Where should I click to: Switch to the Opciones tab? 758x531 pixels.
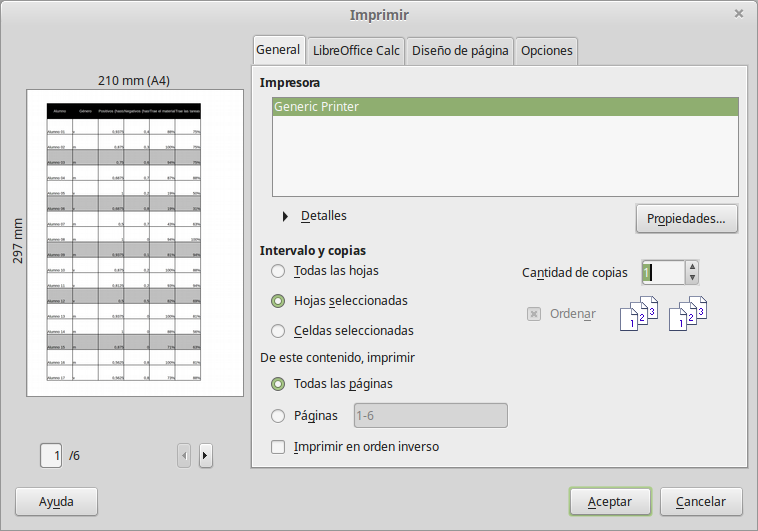[x=546, y=51]
